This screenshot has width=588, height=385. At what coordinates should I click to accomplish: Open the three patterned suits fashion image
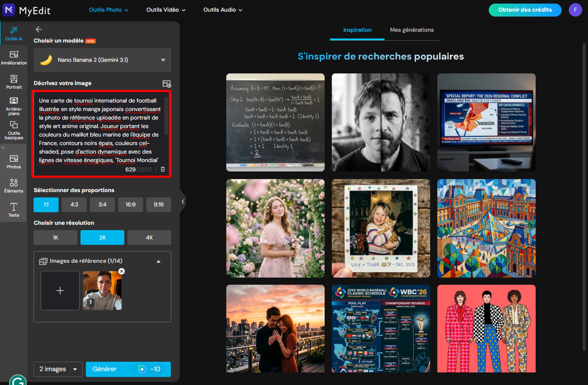tap(487, 329)
